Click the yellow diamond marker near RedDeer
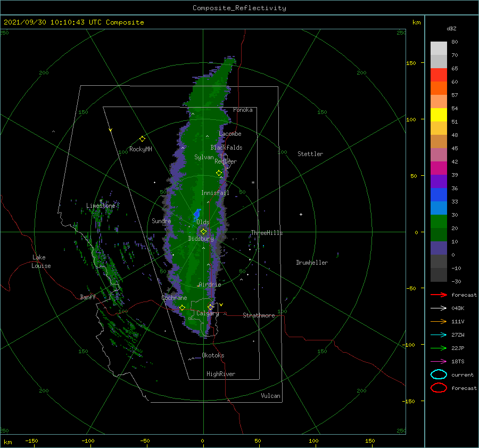The image size is (479, 448). pyautogui.click(x=219, y=173)
